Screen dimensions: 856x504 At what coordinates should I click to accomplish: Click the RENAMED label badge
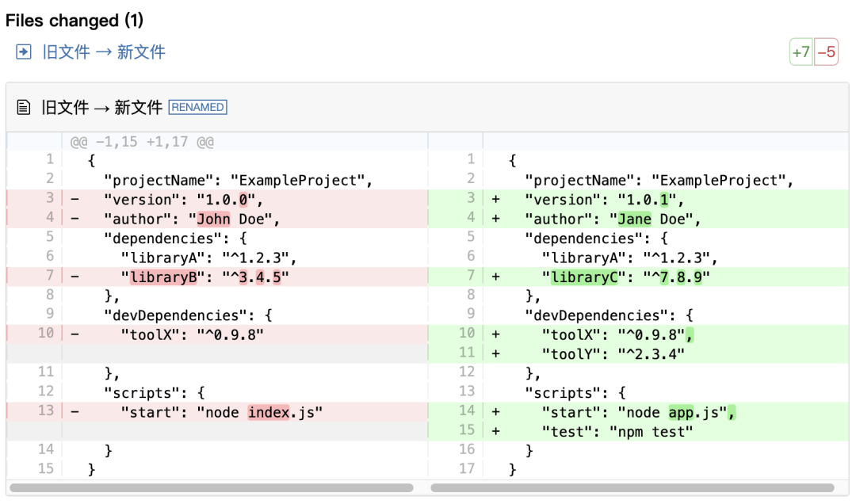(197, 107)
